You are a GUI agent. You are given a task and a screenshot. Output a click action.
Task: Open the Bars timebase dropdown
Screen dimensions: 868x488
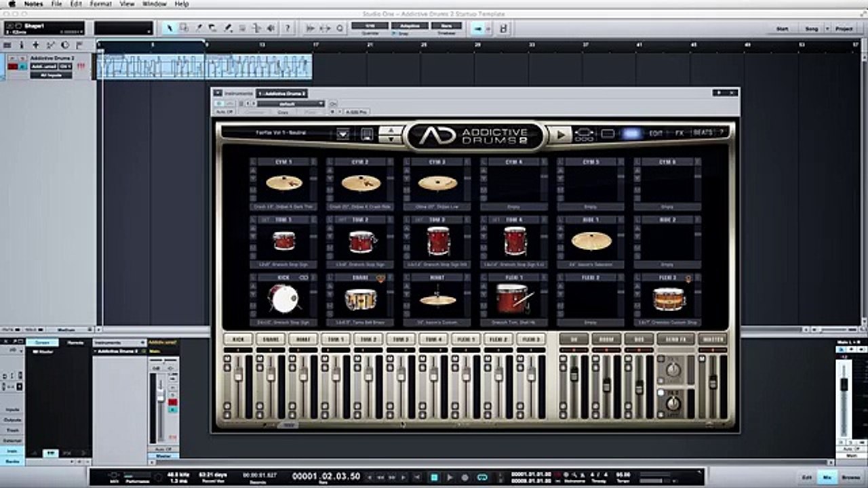[x=447, y=26]
